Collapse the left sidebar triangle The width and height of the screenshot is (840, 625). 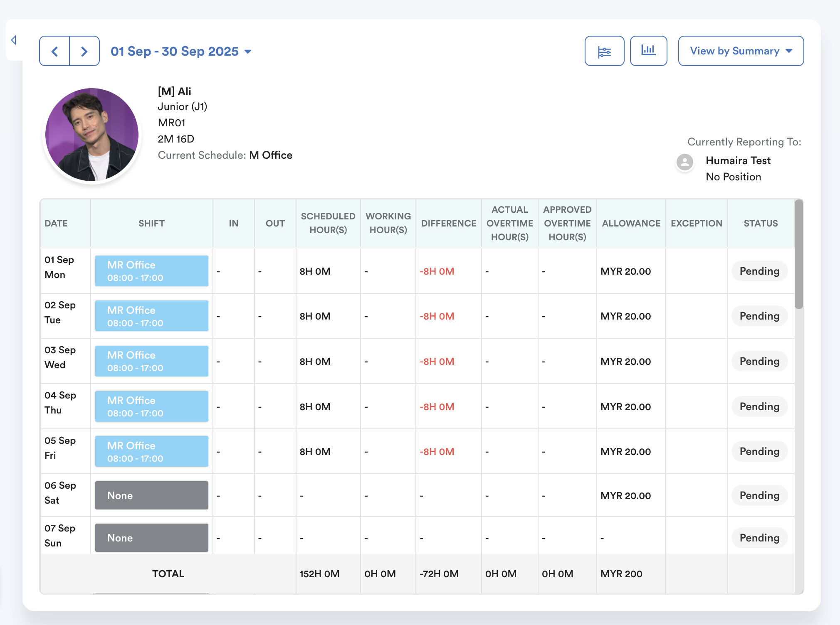[14, 40]
